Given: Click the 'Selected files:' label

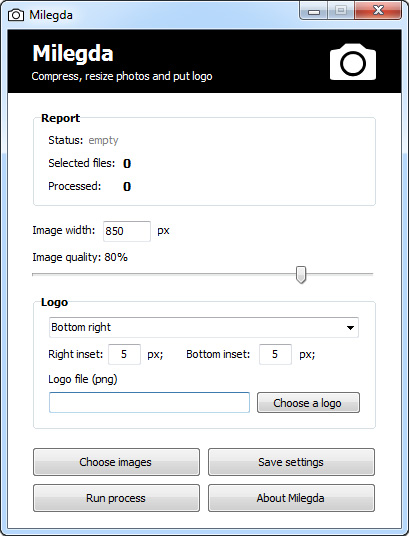Looking at the screenshot, I should [82, 163].
